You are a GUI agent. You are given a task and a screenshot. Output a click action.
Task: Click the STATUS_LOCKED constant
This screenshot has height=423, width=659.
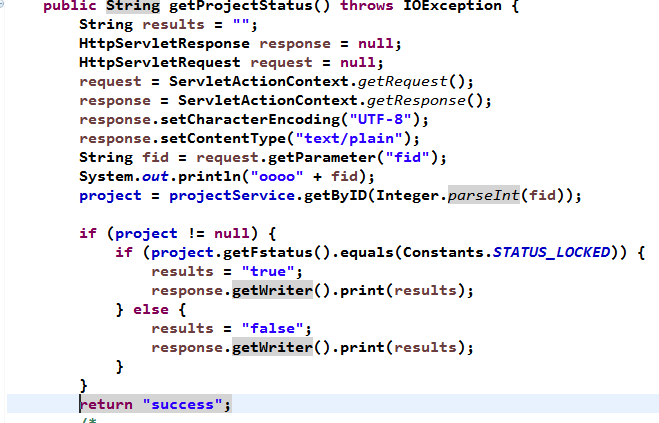pos(551,253)
